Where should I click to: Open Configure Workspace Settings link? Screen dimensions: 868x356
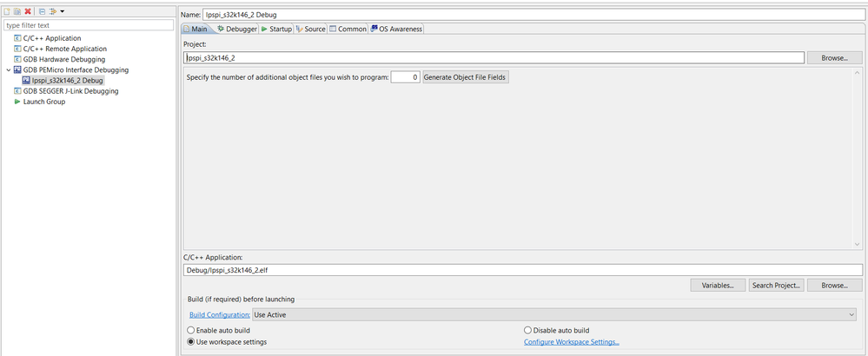point(571,342)
